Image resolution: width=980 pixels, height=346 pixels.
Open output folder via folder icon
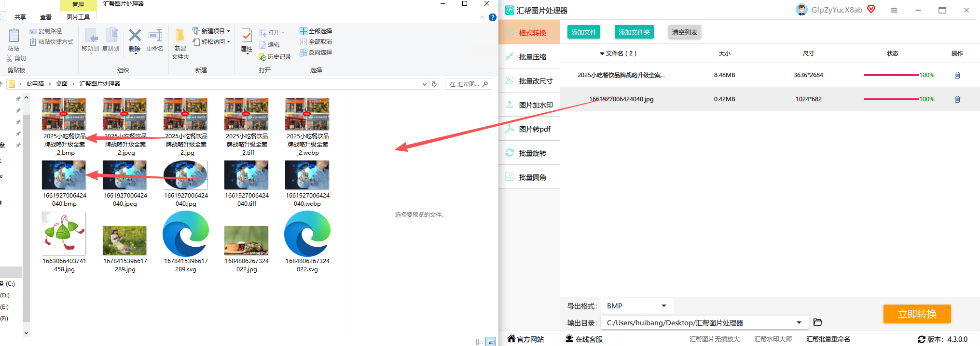tap(817, 322)
